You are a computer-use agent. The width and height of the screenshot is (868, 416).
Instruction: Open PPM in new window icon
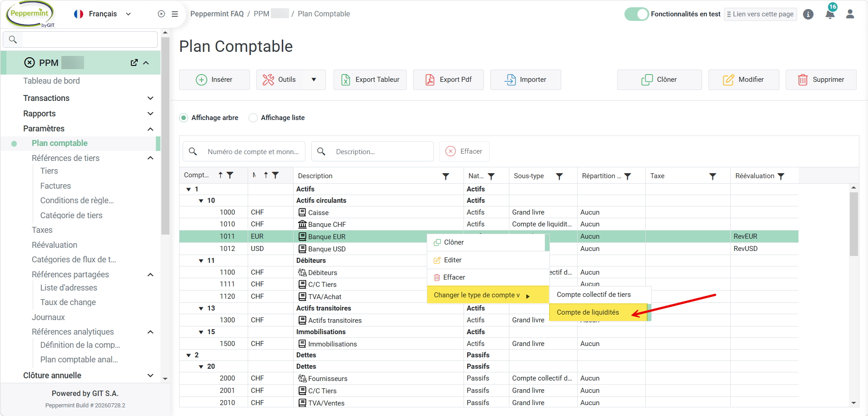134,63
